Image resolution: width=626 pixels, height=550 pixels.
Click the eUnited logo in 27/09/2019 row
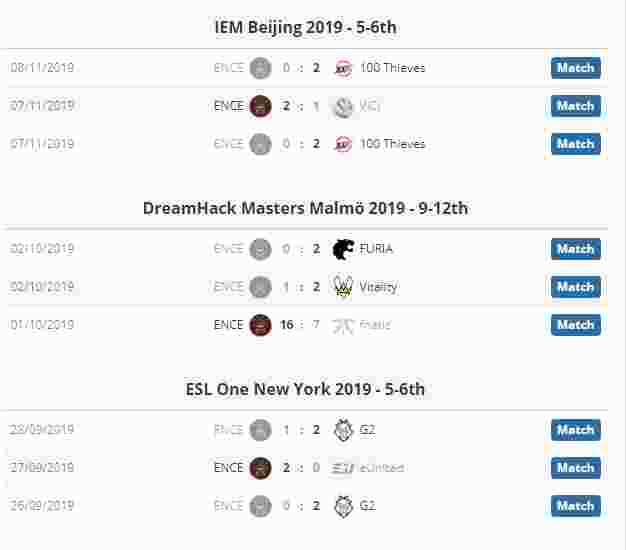tap(343, 468)
